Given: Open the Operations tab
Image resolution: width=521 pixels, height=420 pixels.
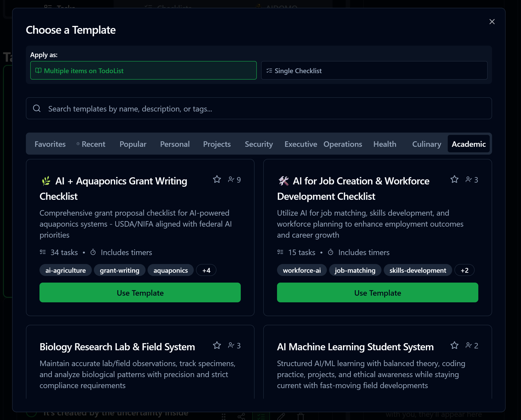Looking at the screenshot, I should [343, 144].
